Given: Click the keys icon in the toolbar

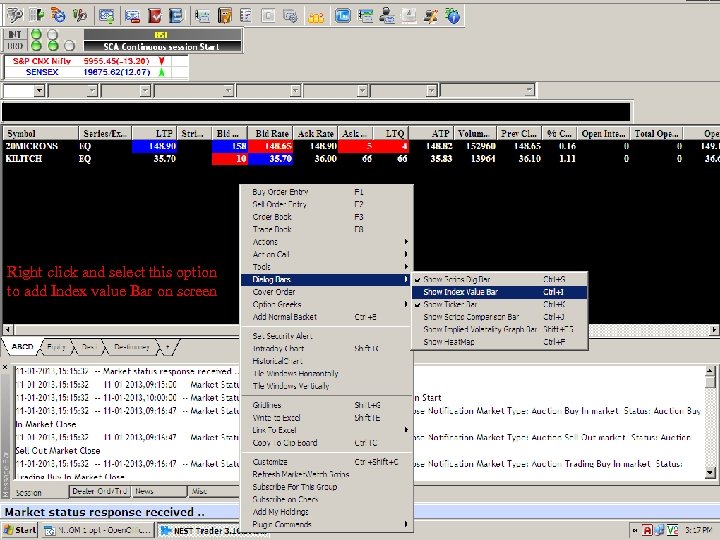Looking at the screenshot, I should click(x=15, y=15).
